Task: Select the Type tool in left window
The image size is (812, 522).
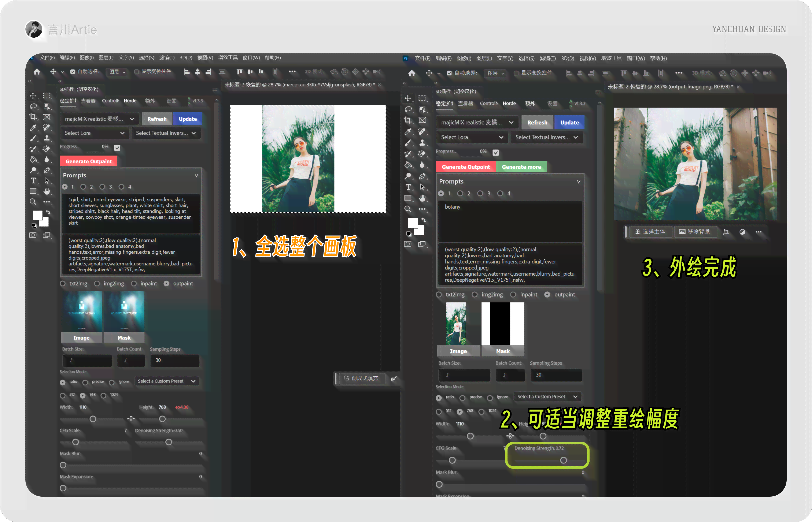Action: (33, 181)
